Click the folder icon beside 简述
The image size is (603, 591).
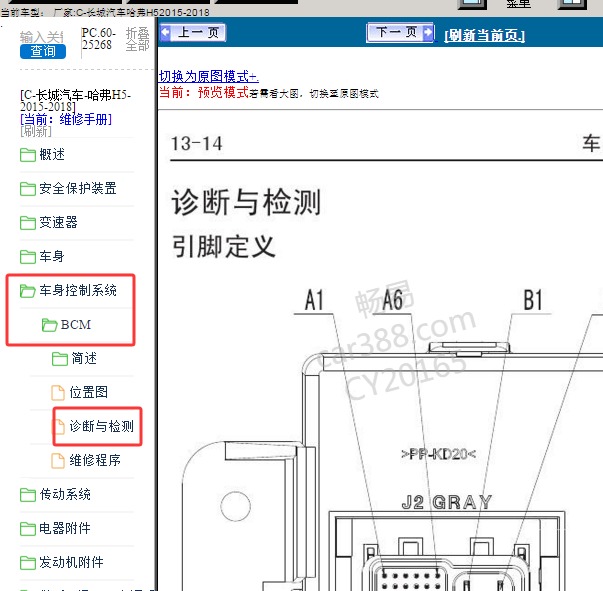click(x=60, y=359)
